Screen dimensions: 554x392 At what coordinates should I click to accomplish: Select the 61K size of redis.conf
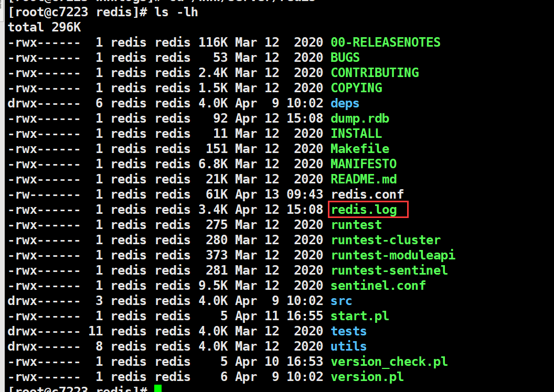[x=217, y=194]
